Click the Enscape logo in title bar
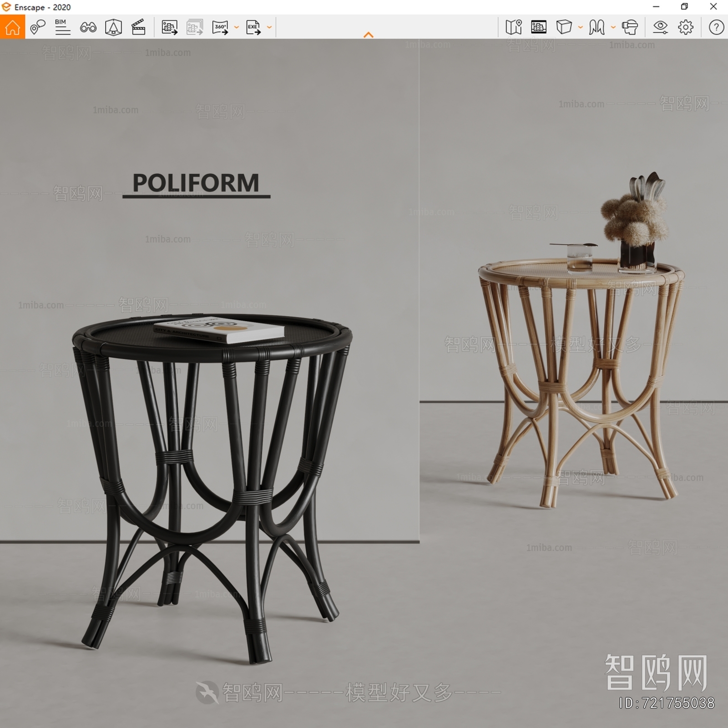728x728 pixels. click(6, 7)
